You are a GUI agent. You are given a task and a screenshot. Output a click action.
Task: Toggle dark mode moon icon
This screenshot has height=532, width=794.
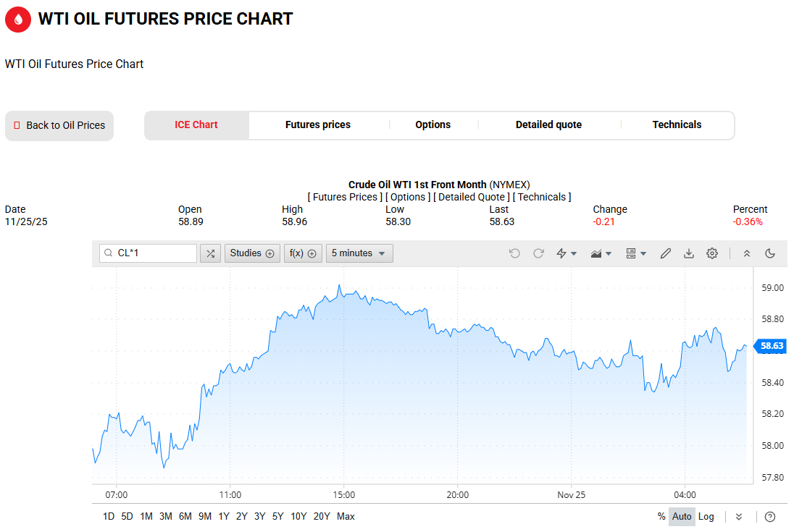pos(770,253)
